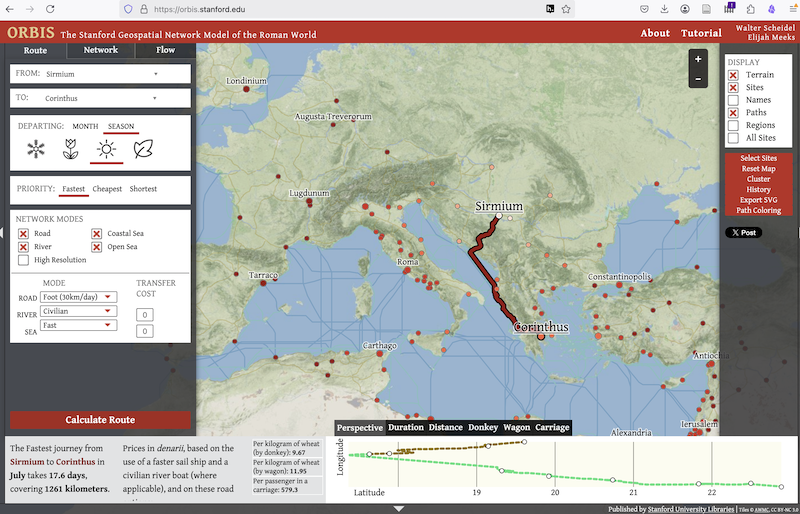800x514 pixels.
Task: Click the first transfer cost input field
Action: coord(144,315)
